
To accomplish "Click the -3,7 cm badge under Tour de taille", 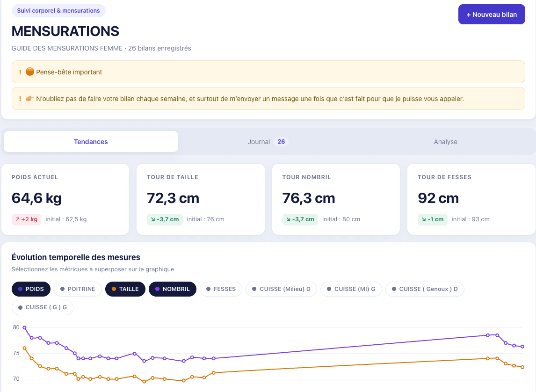I will click(x=165, y=219).
